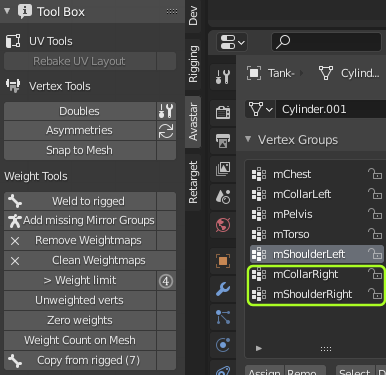Click the Vertex Tools icon
This screenshot has height=375, width=386.
tap(13, 86)
